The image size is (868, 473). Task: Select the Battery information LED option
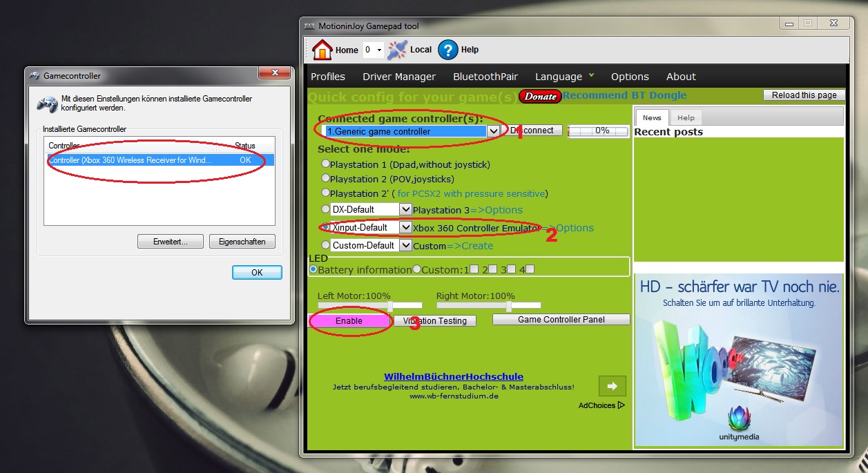coord(314,269)
